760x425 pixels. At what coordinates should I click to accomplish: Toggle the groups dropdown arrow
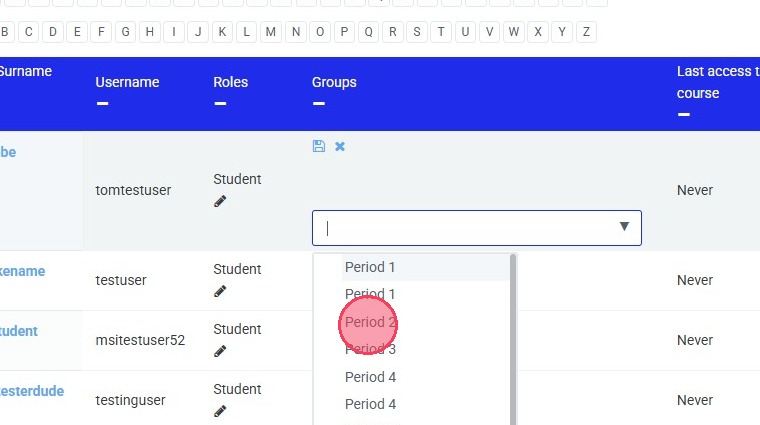(624, 227)
